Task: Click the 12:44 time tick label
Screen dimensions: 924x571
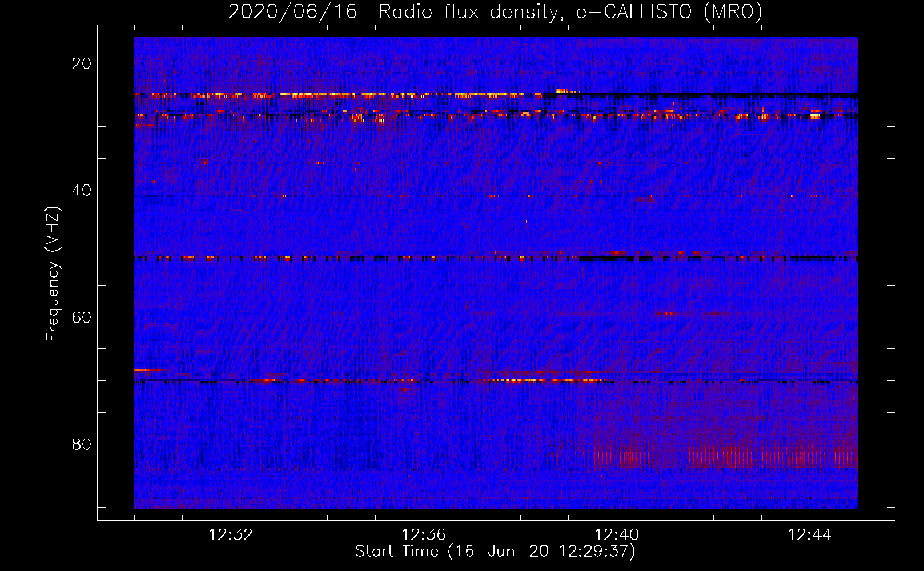Action: tap(810, 535)
